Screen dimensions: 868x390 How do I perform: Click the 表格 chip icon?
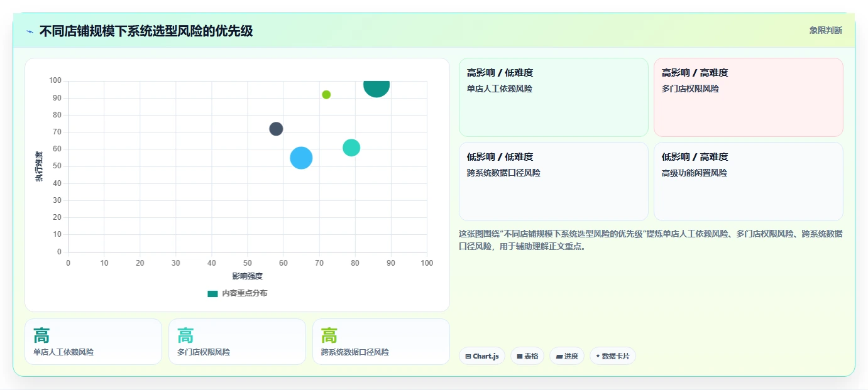pyautogui.click(x=520, y=356)
